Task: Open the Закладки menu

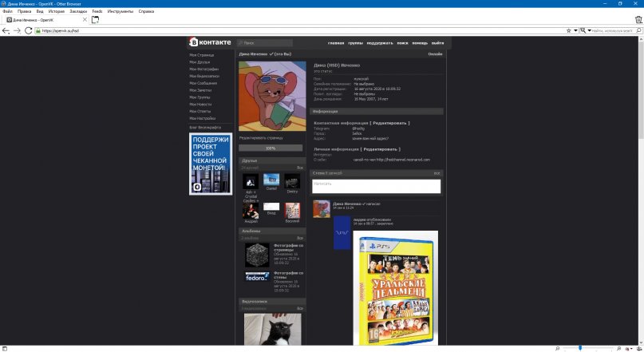Action: 78,11
